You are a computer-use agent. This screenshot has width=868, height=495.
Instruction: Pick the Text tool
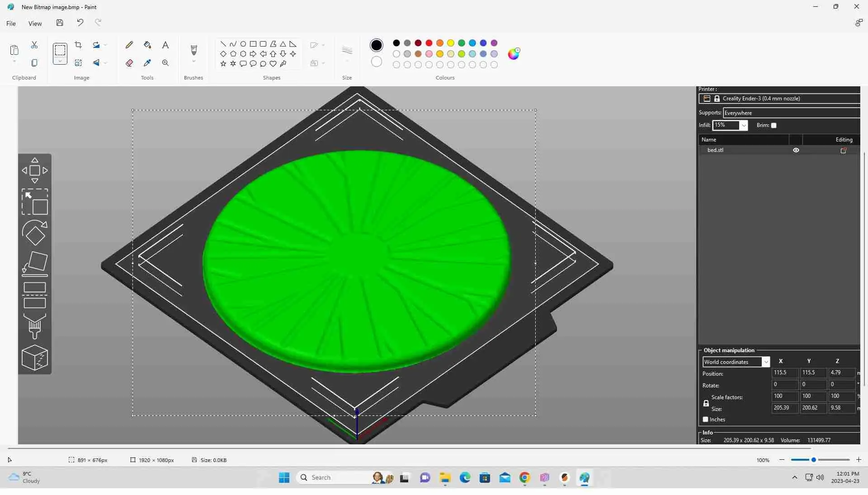click(165, 45)
